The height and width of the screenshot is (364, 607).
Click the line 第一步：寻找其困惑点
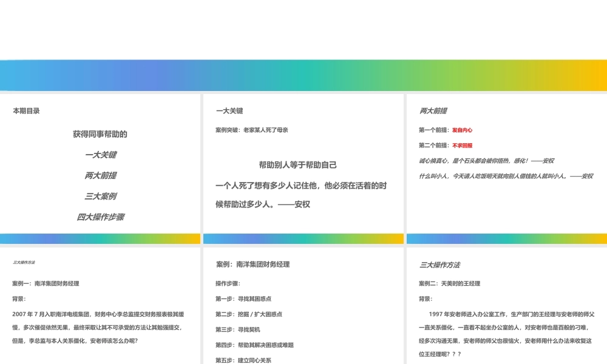[x=243, y=299]
